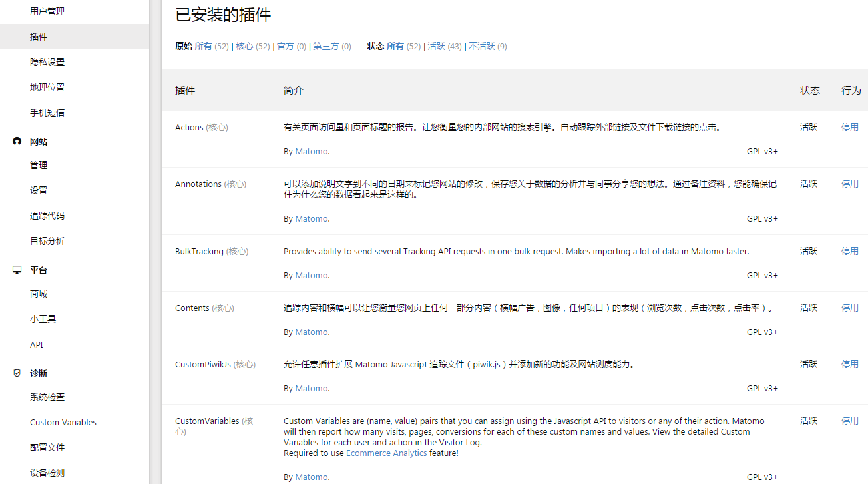
Task: Click the CustomVariables plugin name
Action: pos(207,421)
